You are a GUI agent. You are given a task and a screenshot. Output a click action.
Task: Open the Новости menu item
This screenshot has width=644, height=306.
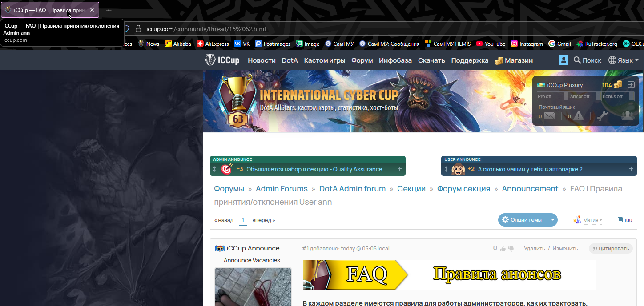click(262, 60)
